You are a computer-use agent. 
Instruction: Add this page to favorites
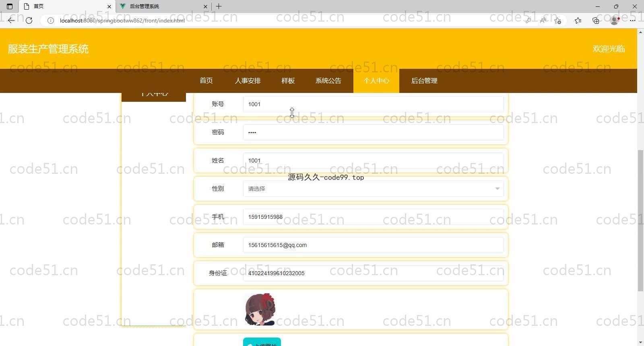(x=557, y=21)
